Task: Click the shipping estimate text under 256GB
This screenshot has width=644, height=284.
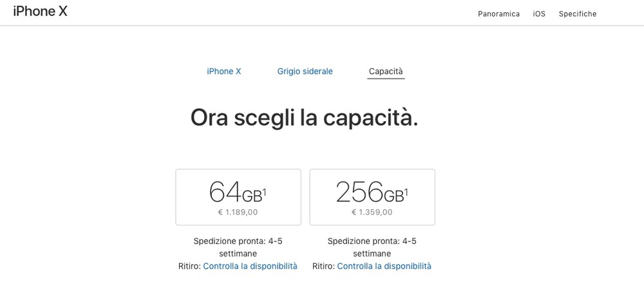Action: pos(372,247)
